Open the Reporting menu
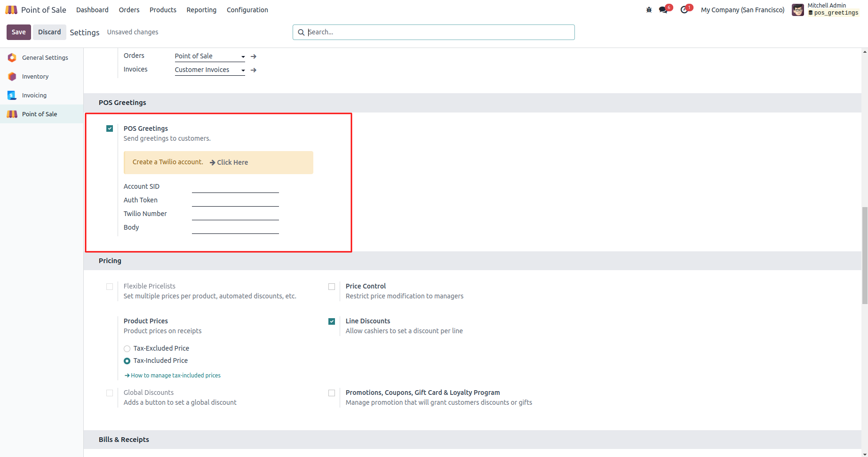 (201, 10)
